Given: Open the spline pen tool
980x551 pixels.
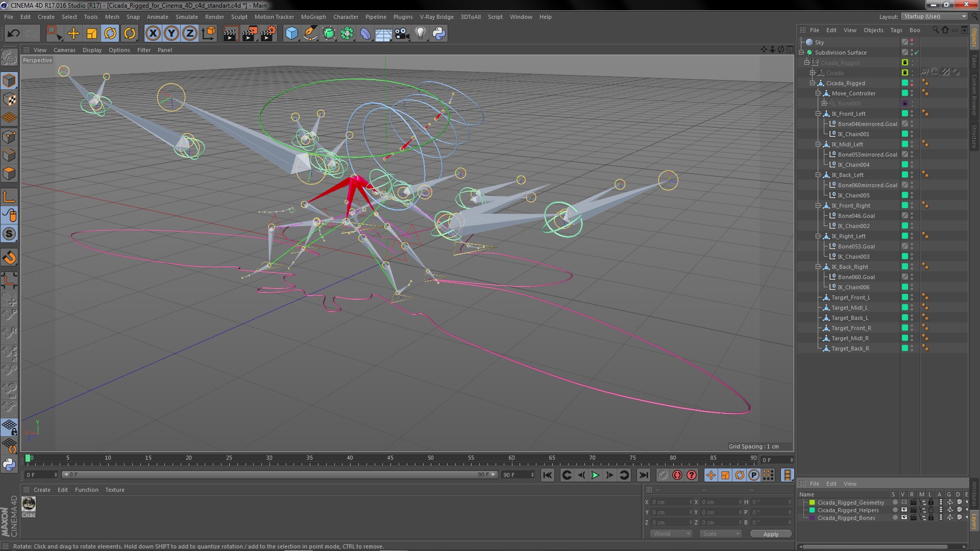Looking at the screenshot, I should (310, 34).
